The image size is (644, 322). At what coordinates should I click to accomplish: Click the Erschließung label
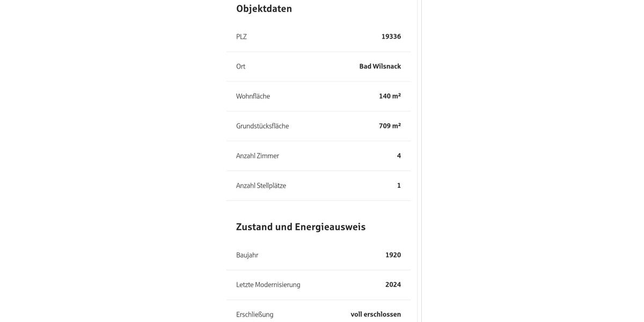[255, 314]
